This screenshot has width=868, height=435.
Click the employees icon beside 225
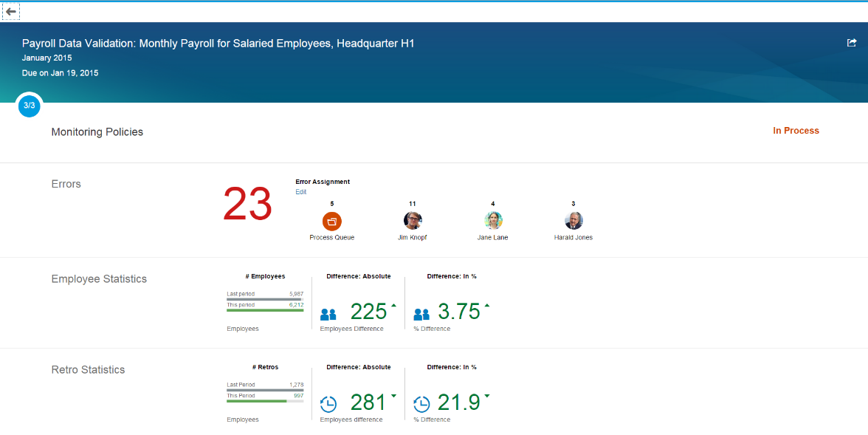tap(328, 314)
